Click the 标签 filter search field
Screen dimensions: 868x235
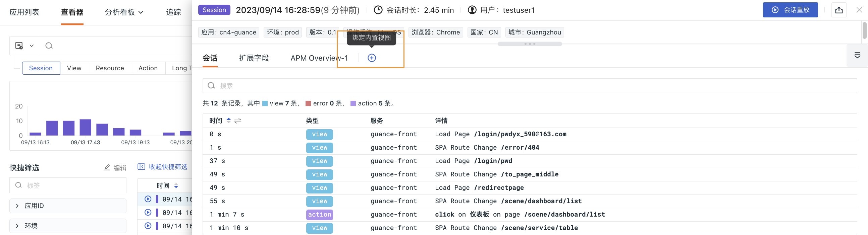coord(68,185)
